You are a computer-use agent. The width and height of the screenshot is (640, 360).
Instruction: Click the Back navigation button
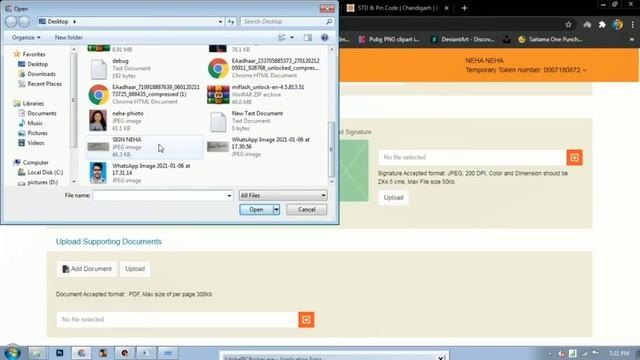pos(11,22)
